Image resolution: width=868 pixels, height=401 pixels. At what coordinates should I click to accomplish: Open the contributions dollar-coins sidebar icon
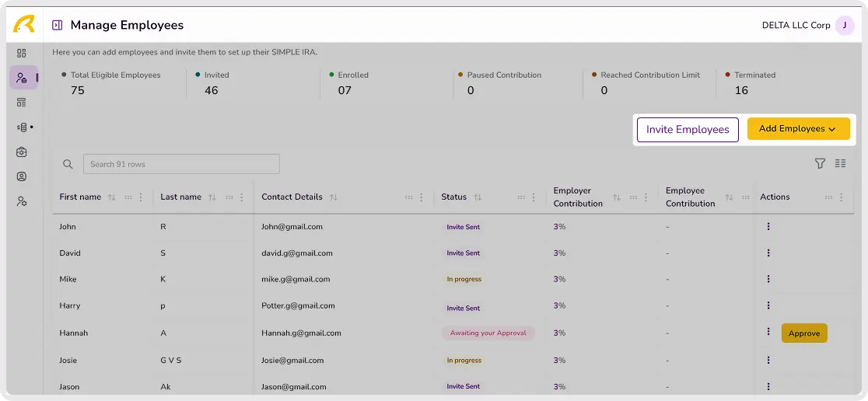[23, 127]
